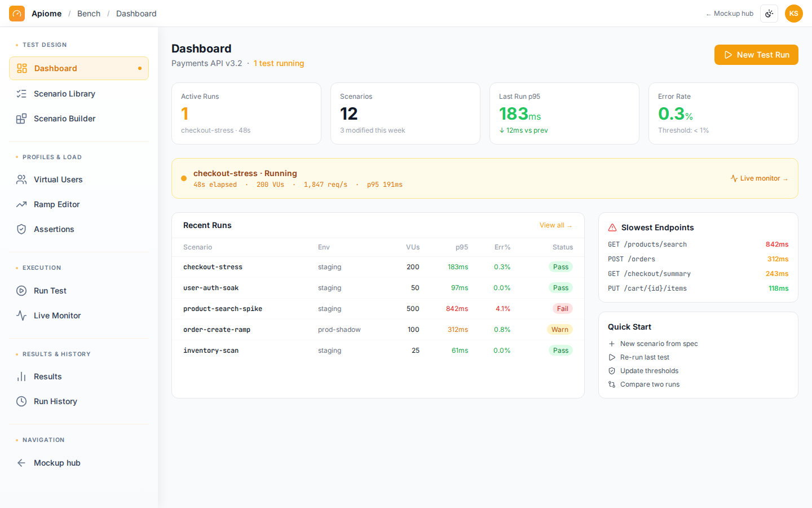Open Run History clock icon
Screen dimensions: 812x508
coord(21,401)
